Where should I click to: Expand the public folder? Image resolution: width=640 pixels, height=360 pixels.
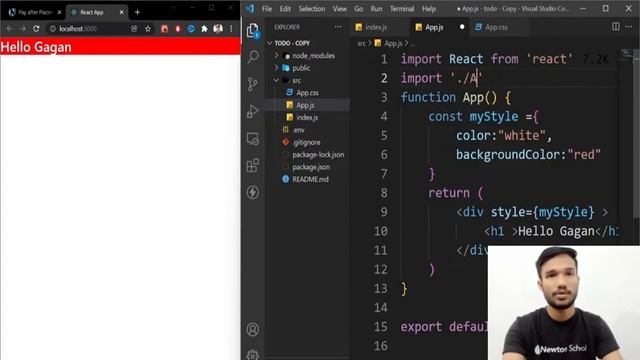(276, 67)
